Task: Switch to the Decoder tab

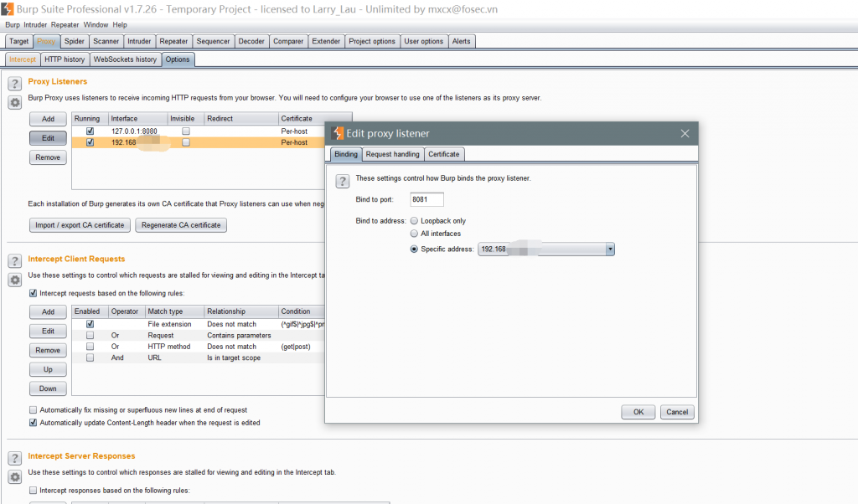Action: tap(251, 41)
